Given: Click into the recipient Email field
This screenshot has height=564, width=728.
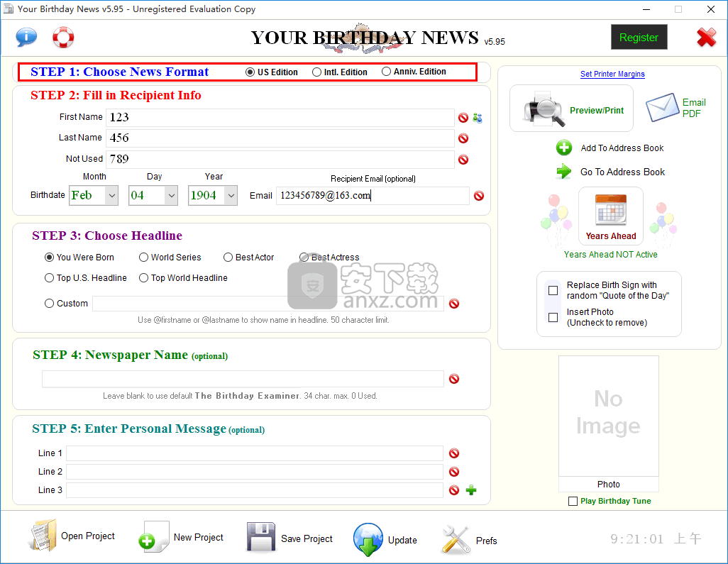Looking at the screenshot, I should 373,195.
